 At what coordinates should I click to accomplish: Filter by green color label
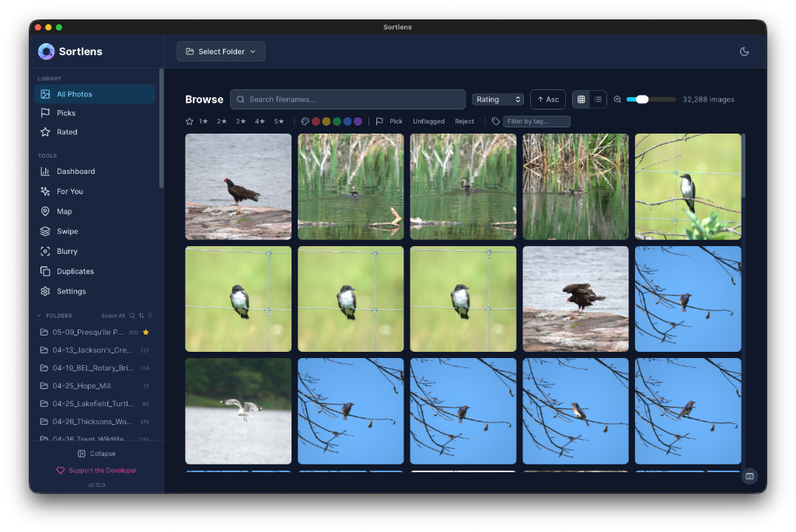point(337,121)
